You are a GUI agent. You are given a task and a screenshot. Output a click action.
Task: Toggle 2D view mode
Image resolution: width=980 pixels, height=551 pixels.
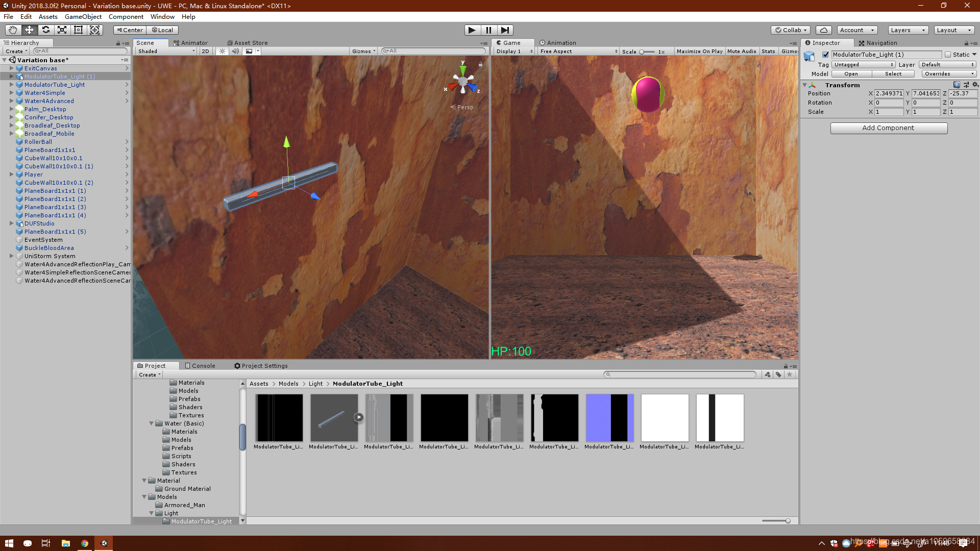[x=205, y=51]
